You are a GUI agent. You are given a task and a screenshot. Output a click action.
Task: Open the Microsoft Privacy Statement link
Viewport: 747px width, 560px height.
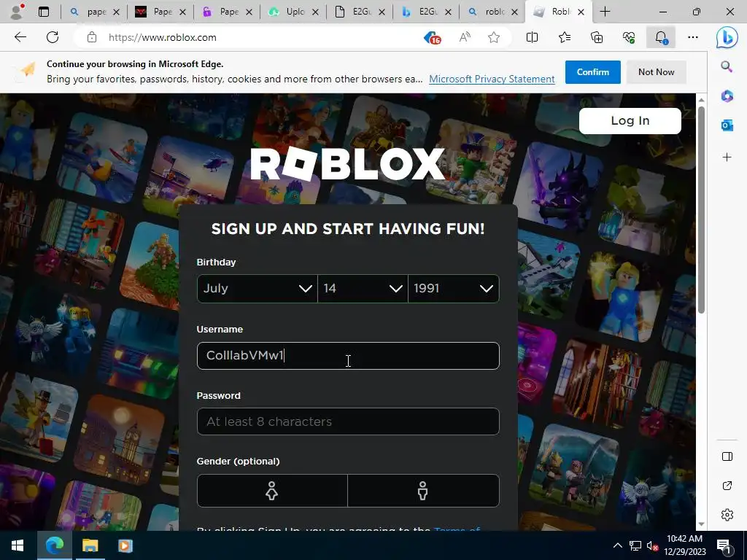(x=492, y=79)
